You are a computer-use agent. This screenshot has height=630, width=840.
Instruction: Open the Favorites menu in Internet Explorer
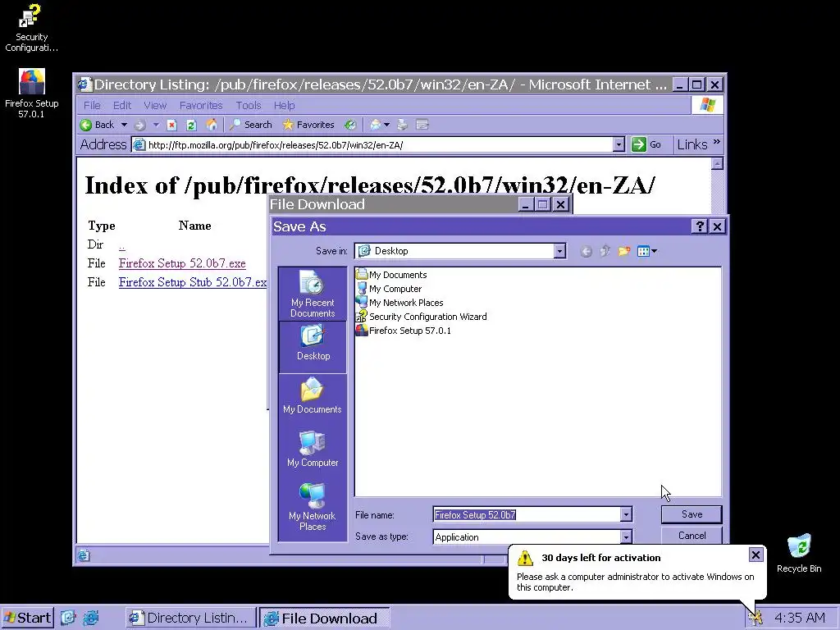pos(201,106)
